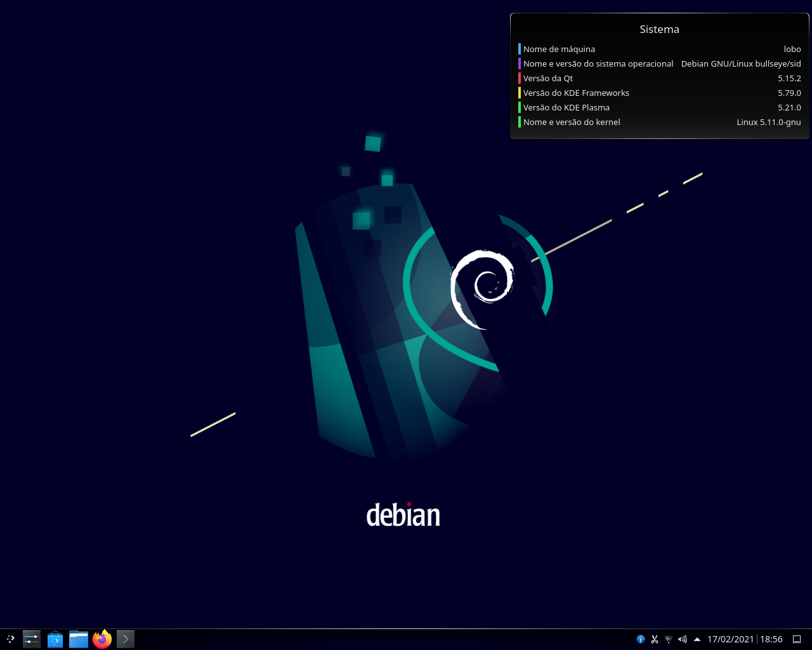This screenshot has height=650, width=812.
Task: Click the Wi-Fi network status icon
Action: click(667, 639)
